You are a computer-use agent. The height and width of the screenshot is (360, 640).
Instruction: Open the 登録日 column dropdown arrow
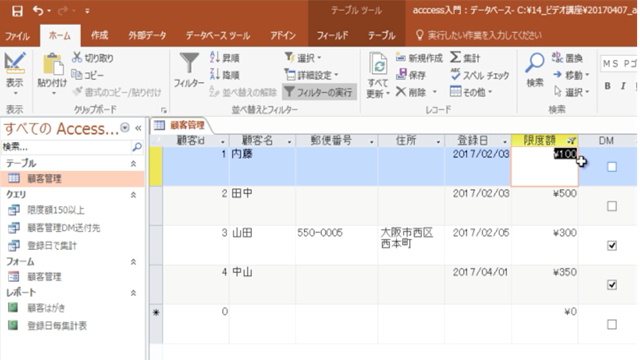pyautogui.click(x=504, y=142)
